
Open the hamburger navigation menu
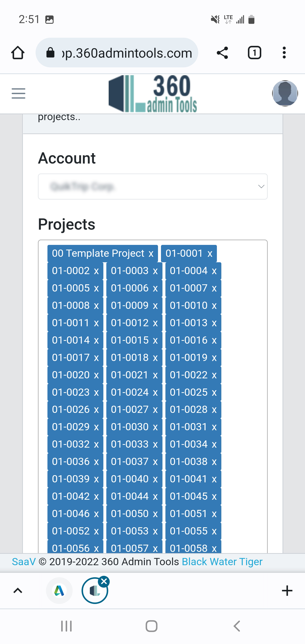[18, 93]
